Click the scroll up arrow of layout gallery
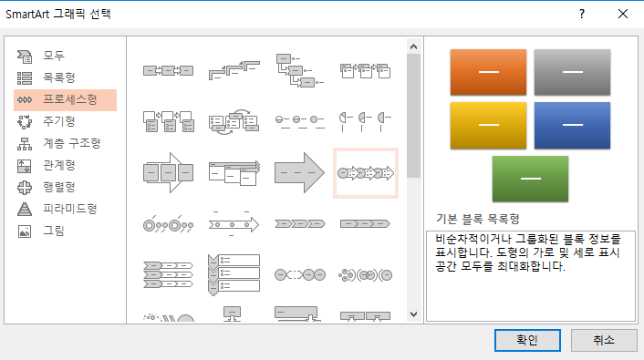 [413, 46]
